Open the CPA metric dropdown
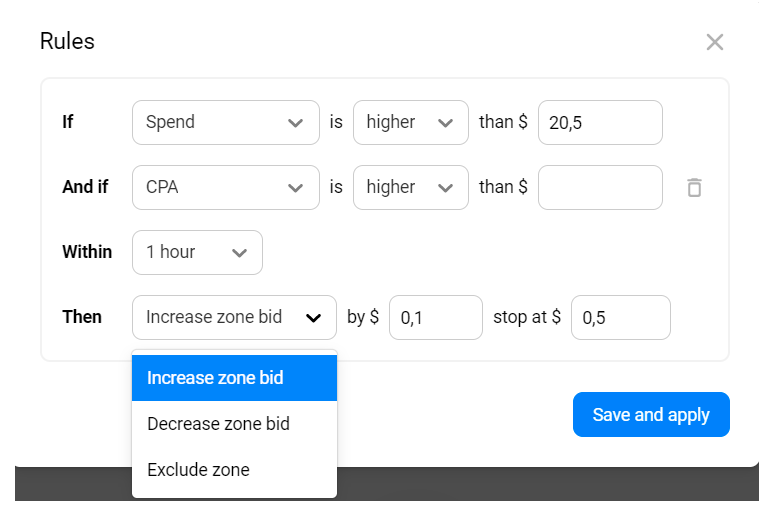The width and height of the screenshot is (766, 514). [225, 188]
